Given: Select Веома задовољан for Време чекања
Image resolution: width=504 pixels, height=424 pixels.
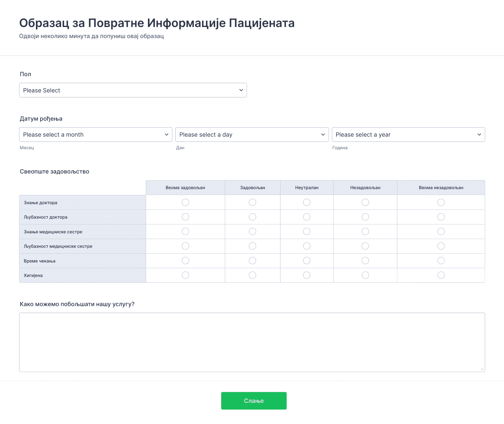Looking at the screenshot, I should pyautogui.click(x=185, y=261).
